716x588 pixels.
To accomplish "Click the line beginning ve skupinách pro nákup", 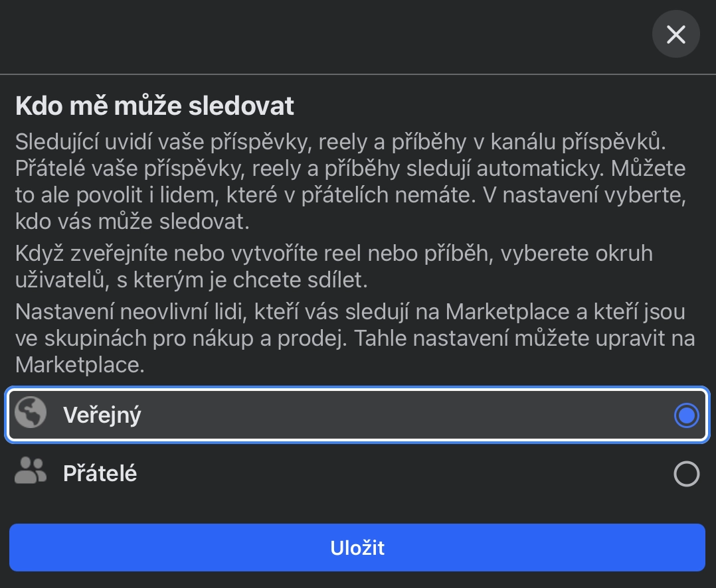I will point(355,338).
